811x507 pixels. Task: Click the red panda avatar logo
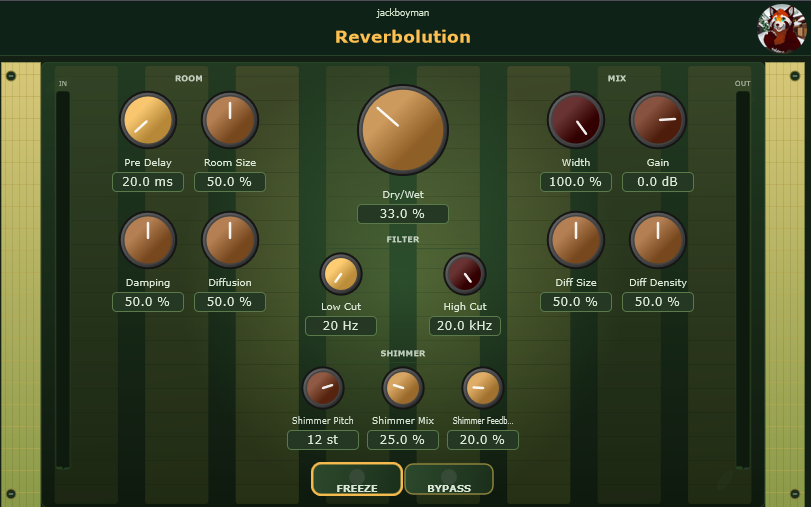pos(782,29)
